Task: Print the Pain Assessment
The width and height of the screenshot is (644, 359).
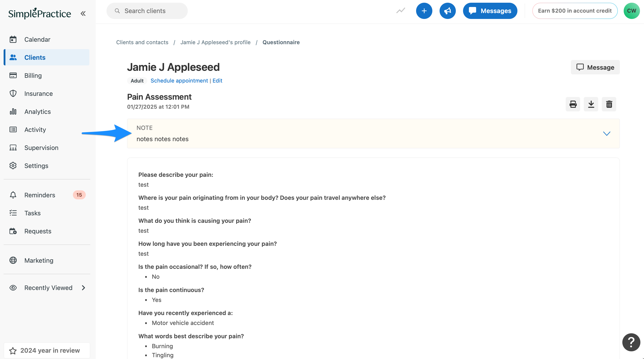Action: [573, 104]
